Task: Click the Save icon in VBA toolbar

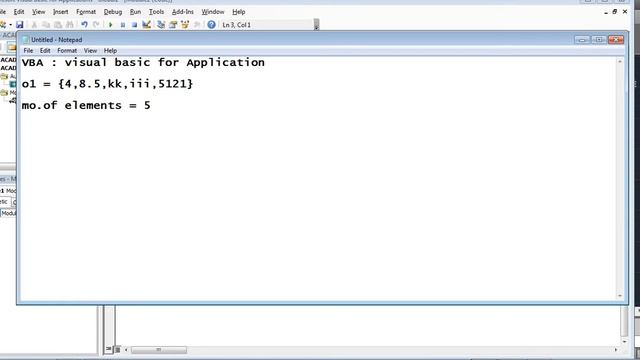Action: coord(19,25)
